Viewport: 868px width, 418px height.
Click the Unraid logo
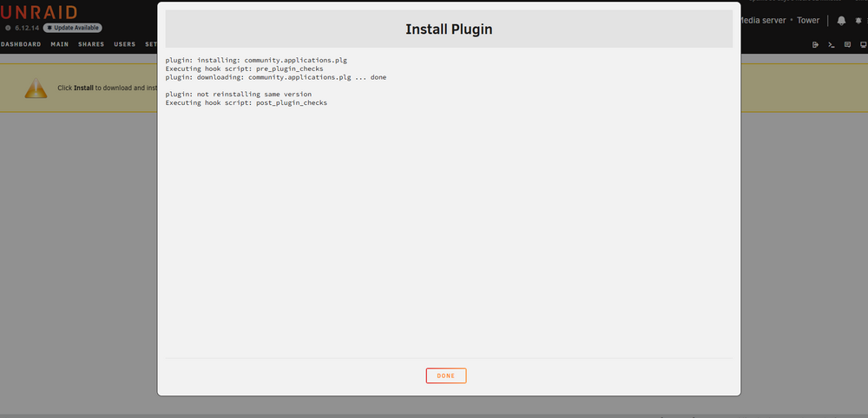pos(39,12)
